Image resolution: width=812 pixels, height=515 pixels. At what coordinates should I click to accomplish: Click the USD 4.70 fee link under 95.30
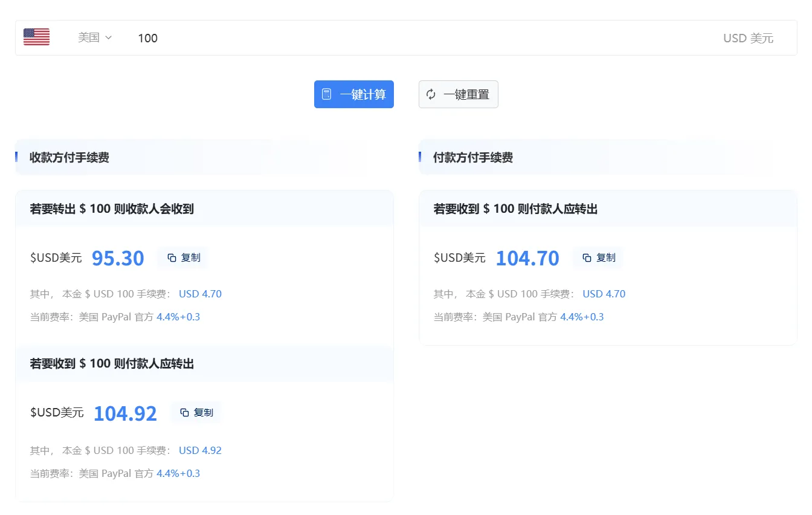(200, 293)
